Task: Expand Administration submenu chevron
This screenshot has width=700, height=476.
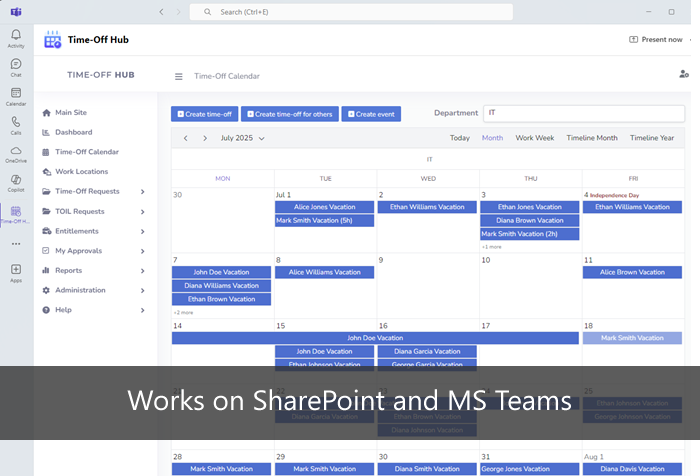Action: pyautogui.click(x=142, y=290)
